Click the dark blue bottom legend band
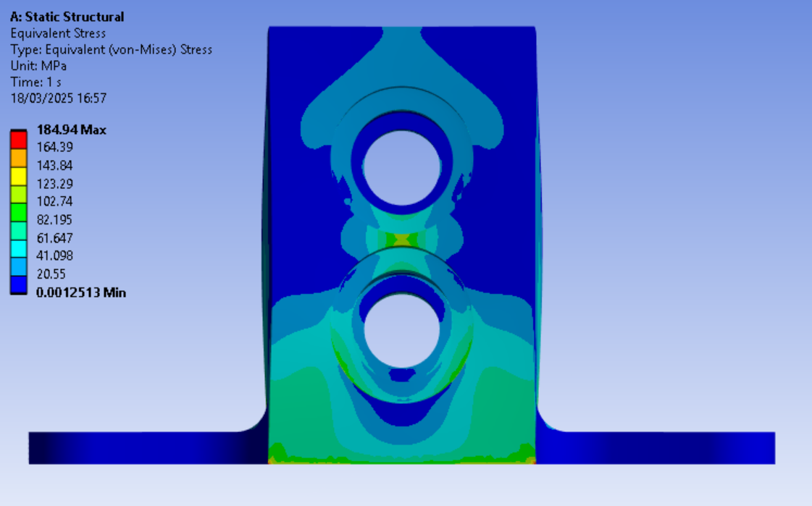The width and height of the screenshot is (812, 506). 19,284
